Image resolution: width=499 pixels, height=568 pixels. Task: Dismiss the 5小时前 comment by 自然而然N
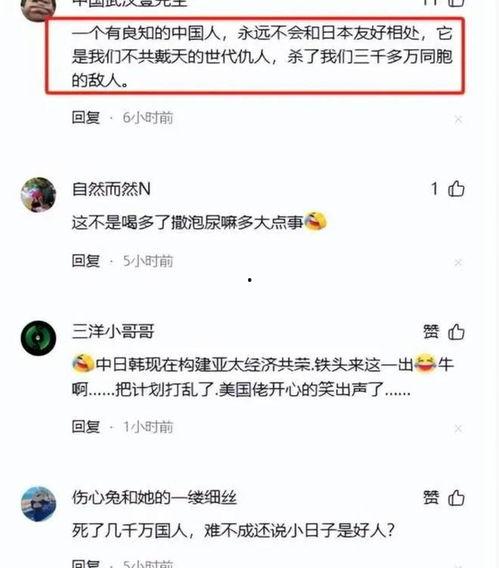(x=458, y=262)
